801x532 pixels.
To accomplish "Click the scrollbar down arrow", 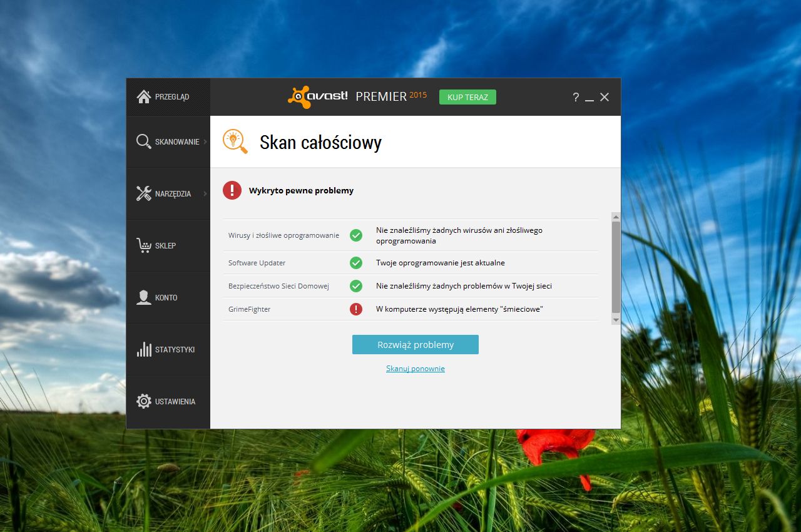I will click(616, 320).
